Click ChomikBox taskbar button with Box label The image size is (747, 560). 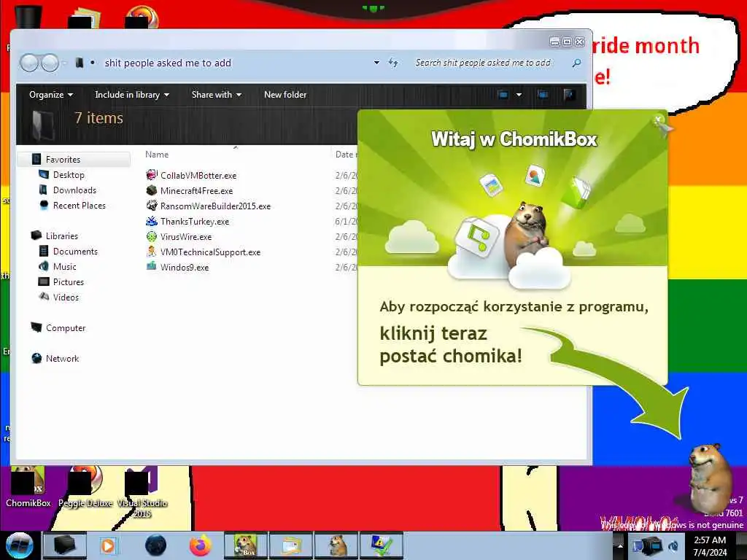245,545
